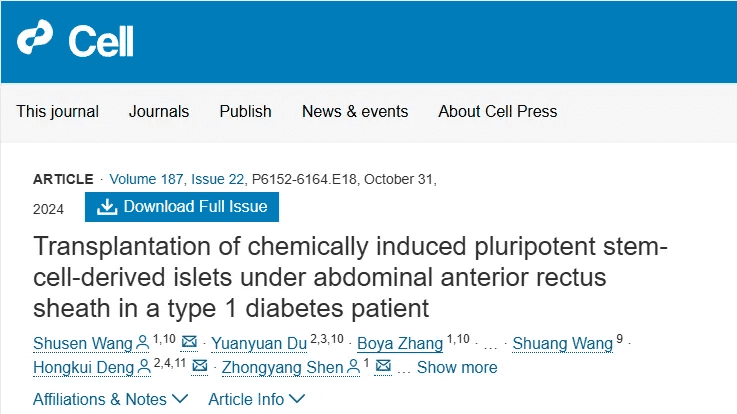Image resolution: width=737 pixels, height=414 pixels.
Task: Click the envelope icon after Zhongyang Shen
Action: [x=383, y=365]
